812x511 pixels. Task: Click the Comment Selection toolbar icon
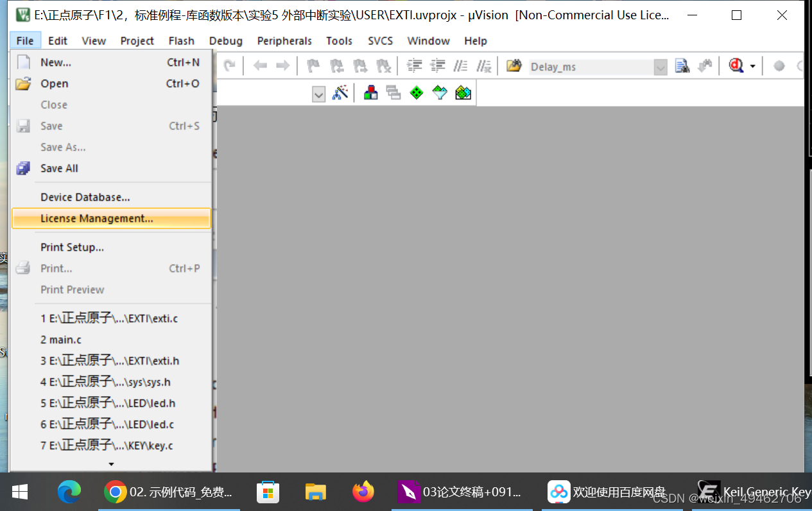[x=460, y=65]
